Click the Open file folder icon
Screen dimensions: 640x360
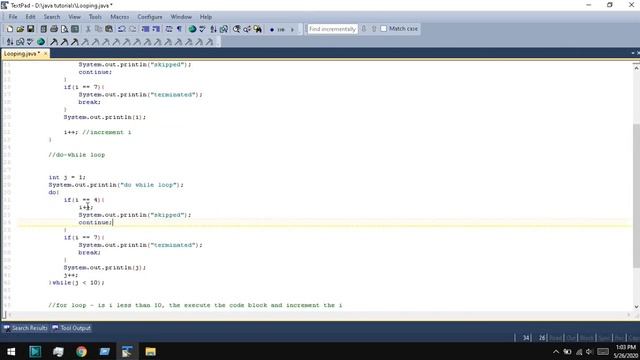(20, 29)
